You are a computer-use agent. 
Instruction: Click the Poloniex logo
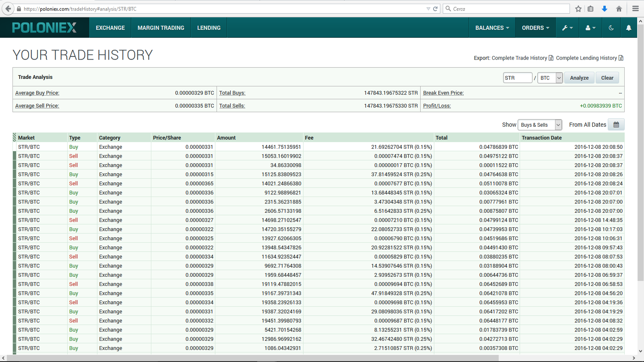pos(44,28)
